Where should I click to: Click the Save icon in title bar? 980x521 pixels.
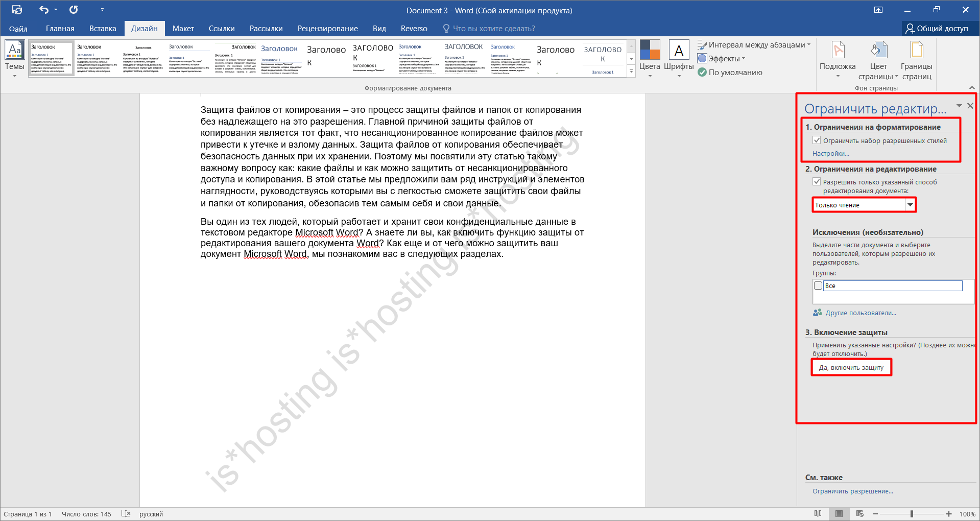(x=17, y=10)
